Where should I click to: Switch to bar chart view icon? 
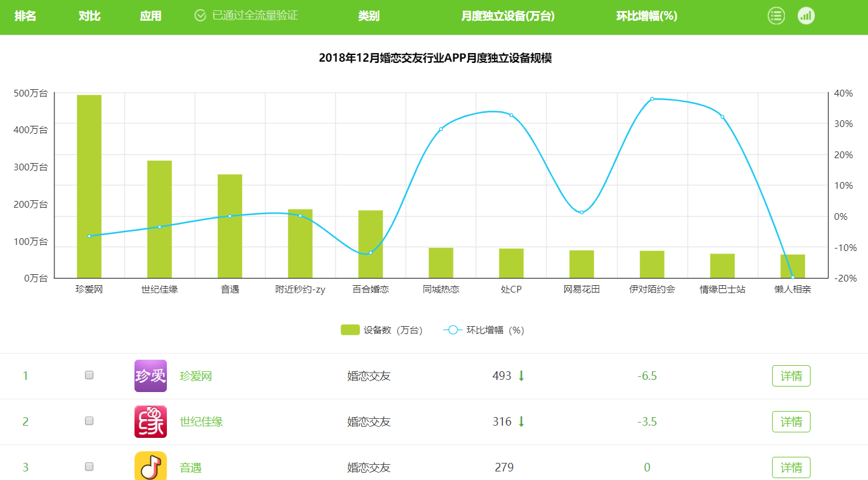806,16
